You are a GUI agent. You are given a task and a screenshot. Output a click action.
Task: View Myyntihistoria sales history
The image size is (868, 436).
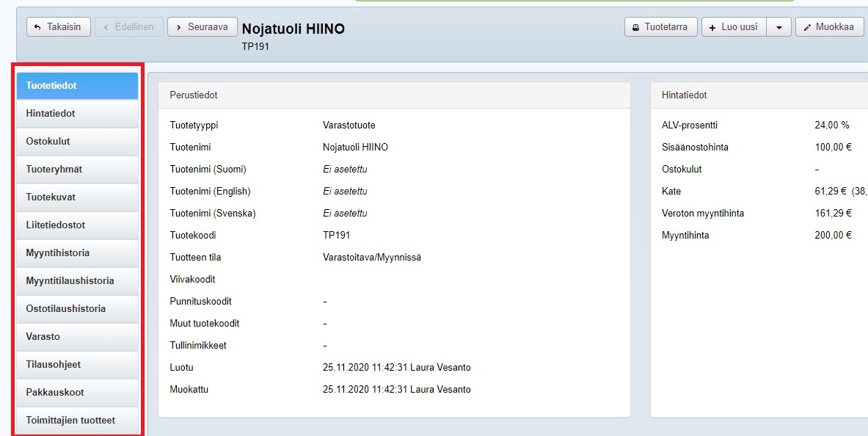pos(78,253)
